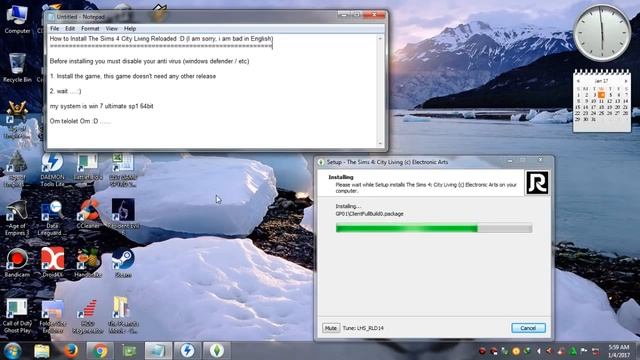Switch to Sims 4 setup taskbar button
640x360 pixels.
(217, 351)
